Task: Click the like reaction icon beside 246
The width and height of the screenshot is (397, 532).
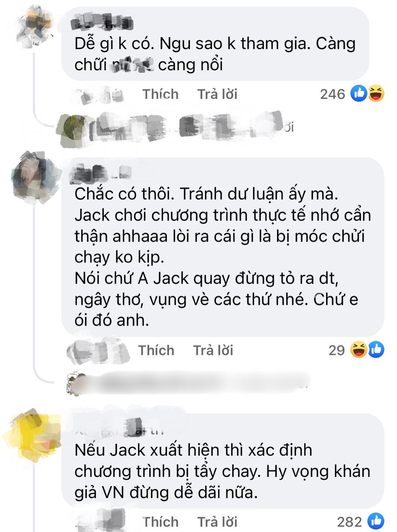Action: coord(359,93)
